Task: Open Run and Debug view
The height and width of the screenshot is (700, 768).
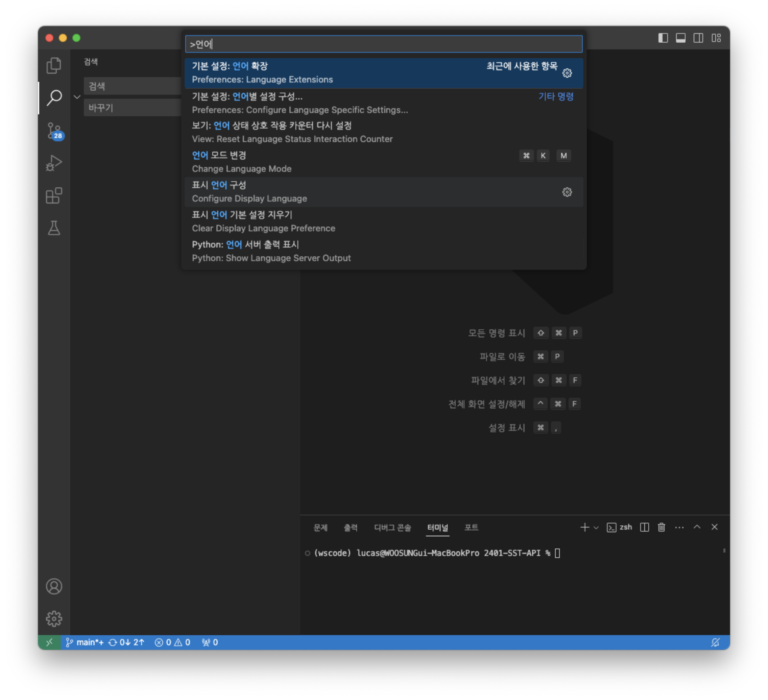Action: [x=54, y=163]
